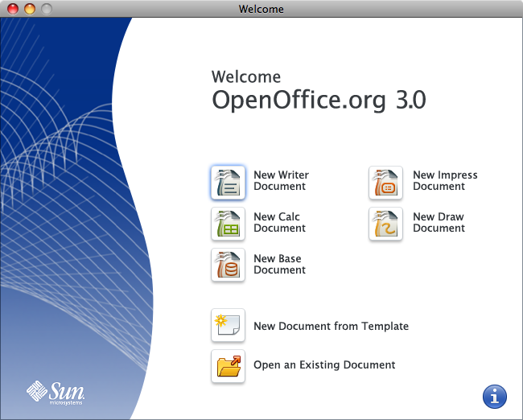
Task: Click the "Welcome" window title bar
Action: click(x=261, y=9)
